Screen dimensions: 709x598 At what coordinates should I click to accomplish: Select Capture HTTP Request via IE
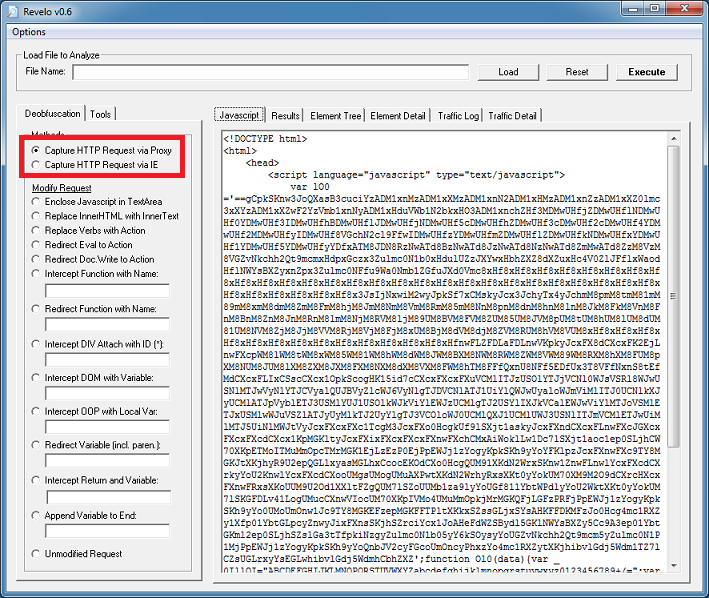coord(38,164)
